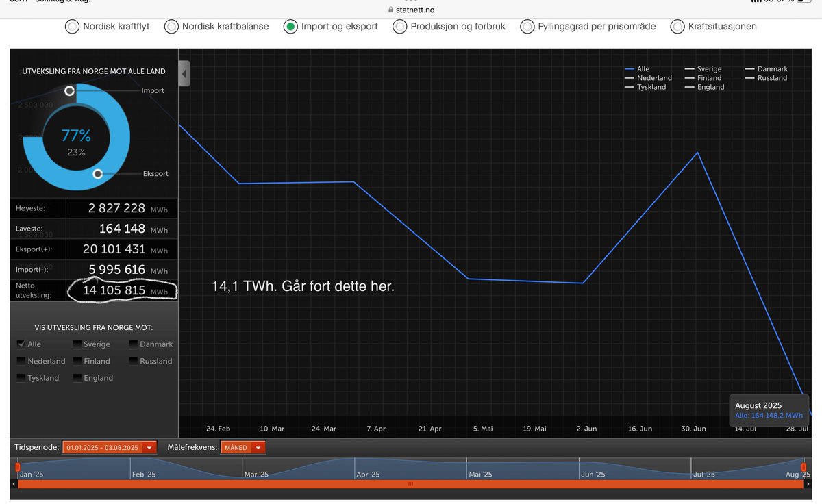
Task: Check the Danmark checkbox
Action: 134,344
